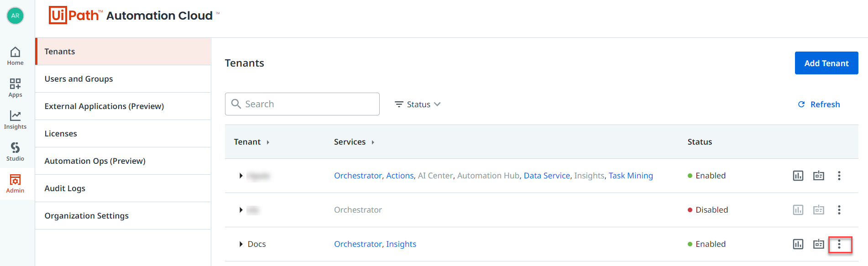
Task: Open the AR user avatar
Action: [15, 16]
